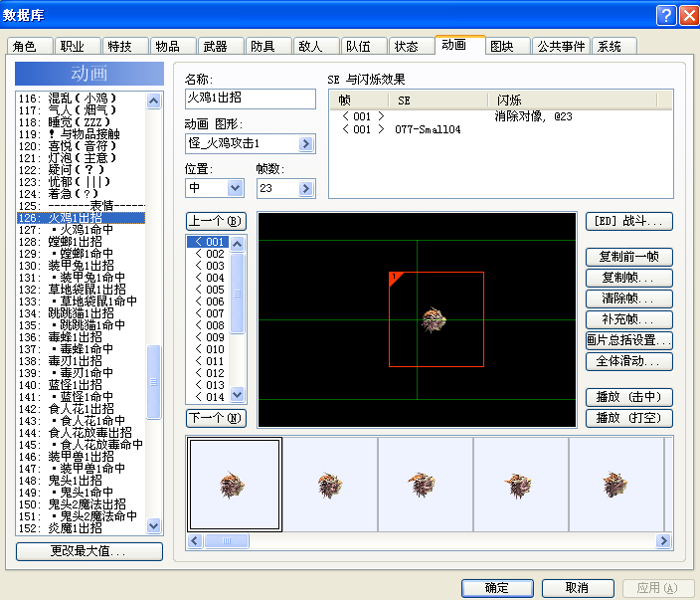
Task: Play the animation with 播放 (打空)
Action: (x=628, y=418)
